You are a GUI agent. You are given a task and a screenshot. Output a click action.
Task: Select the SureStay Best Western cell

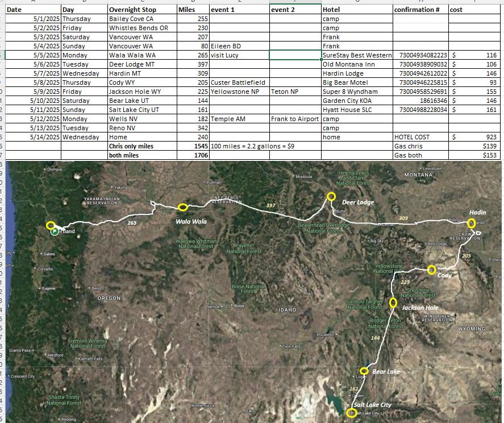[356, 55]
